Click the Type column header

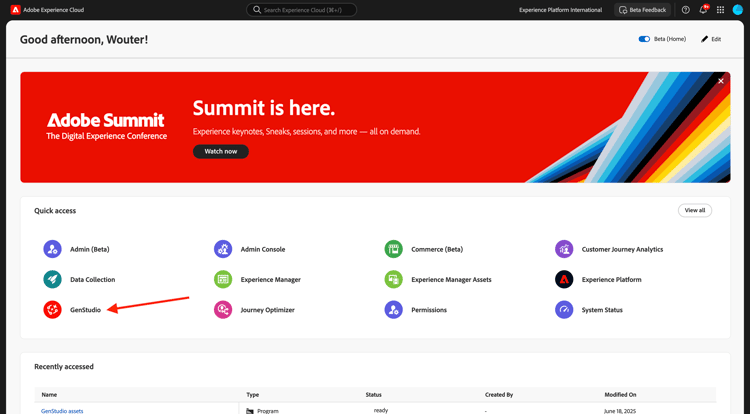click(253, 394)
